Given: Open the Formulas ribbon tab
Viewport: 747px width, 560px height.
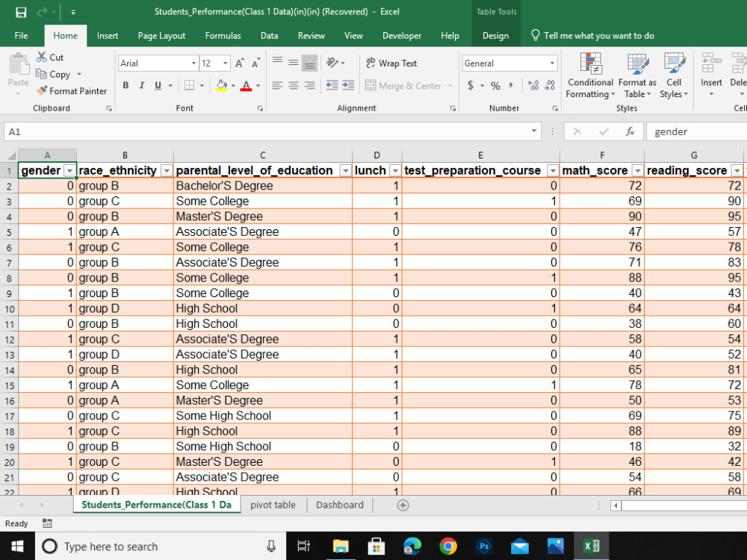Looking at the screenshot, I should point(223,36).
